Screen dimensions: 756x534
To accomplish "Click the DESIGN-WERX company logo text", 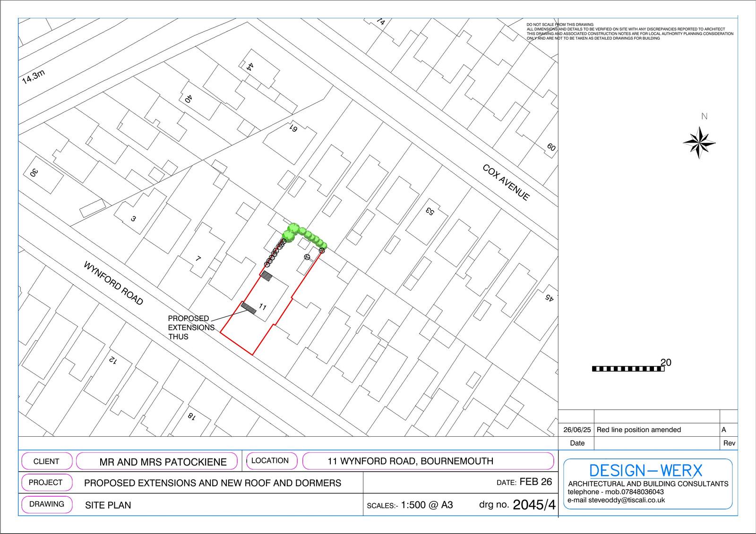I will [x=645, y=470].
